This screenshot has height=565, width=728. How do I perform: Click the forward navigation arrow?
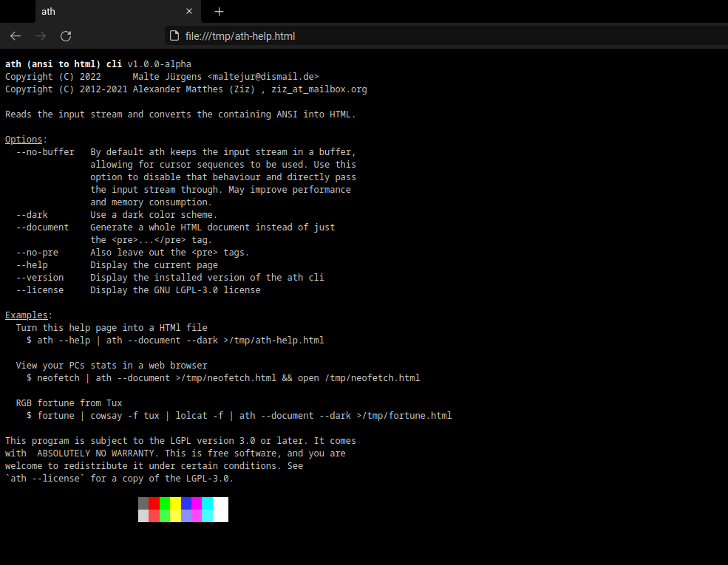pos(41,36)
